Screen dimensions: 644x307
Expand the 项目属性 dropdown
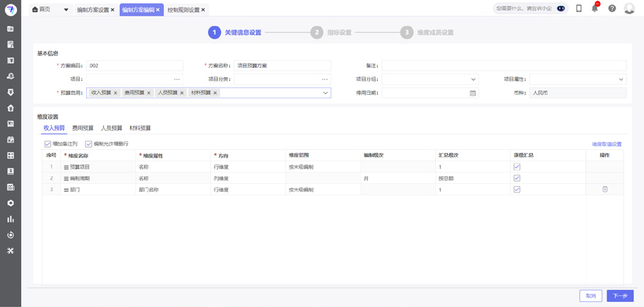[x=621, y=79]
